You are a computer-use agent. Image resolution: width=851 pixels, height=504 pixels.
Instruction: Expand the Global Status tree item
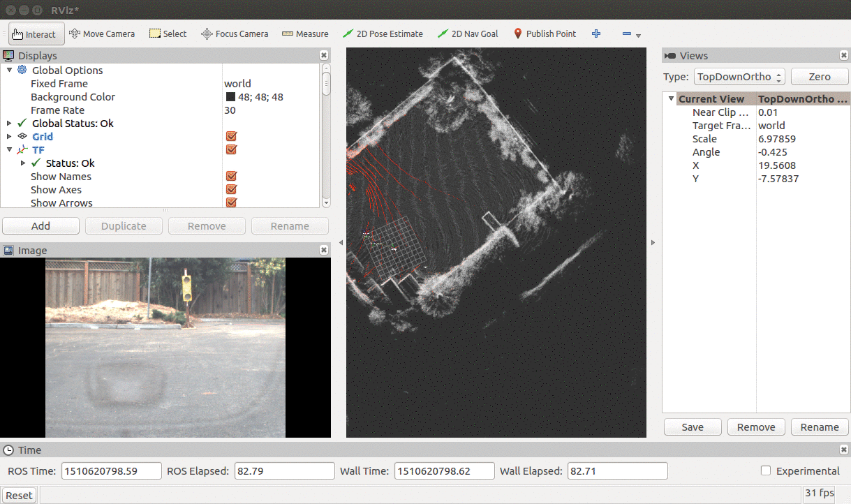(x=10, y=124)
